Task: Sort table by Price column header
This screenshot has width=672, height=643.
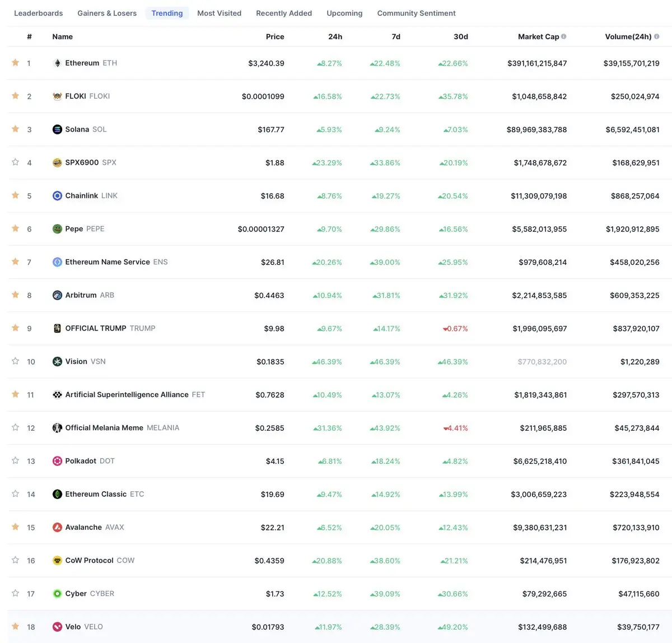Action: point(275,36)
